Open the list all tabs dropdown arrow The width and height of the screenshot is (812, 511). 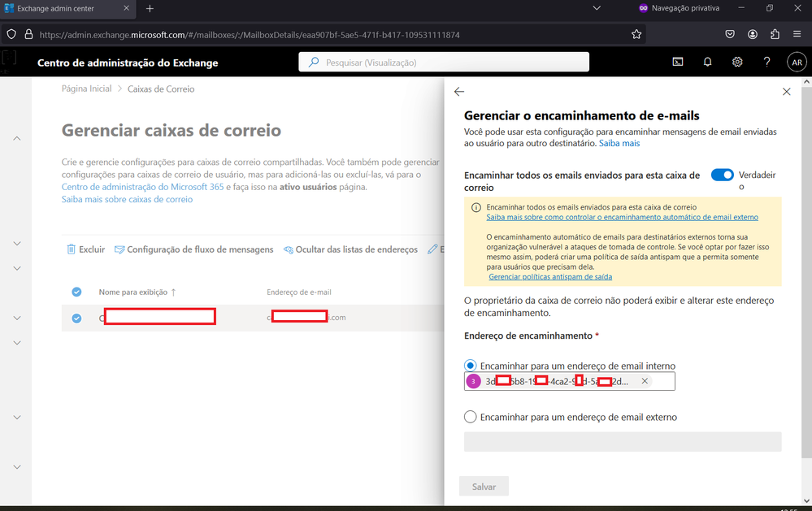coord(597,8)
